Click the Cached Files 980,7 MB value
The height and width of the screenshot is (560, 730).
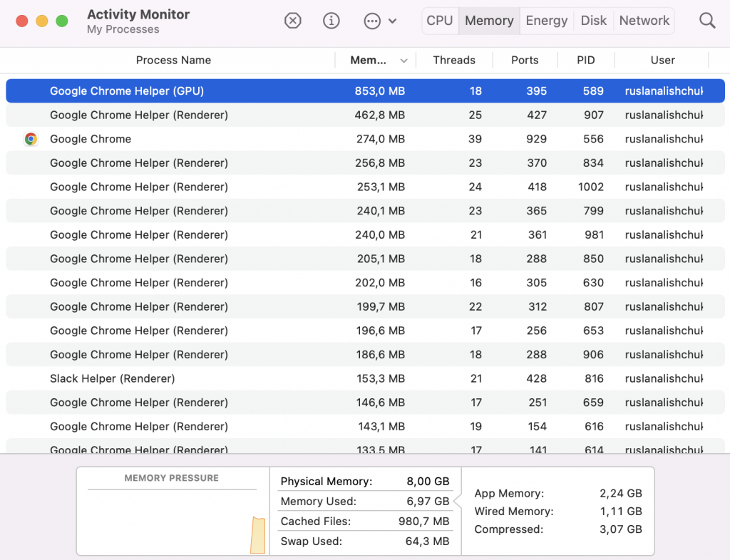(423, 522)
